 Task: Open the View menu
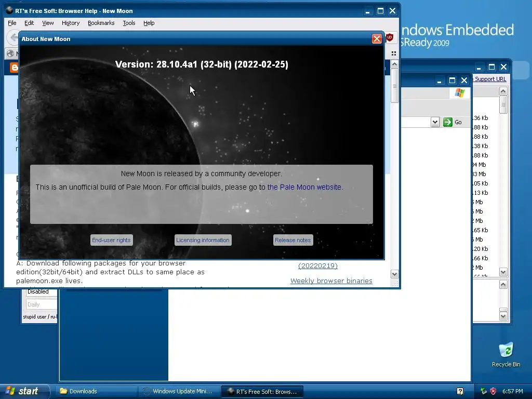pyautogui.click(x=48, y=23)
